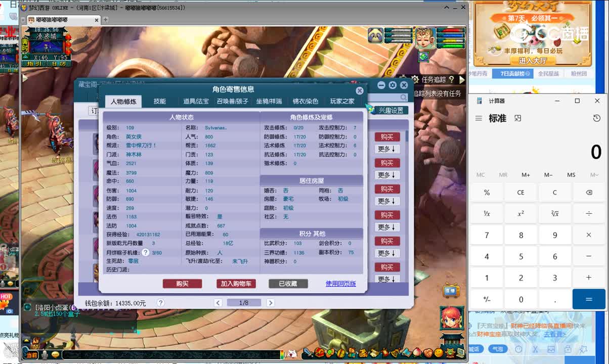Close the 角色寄售信息 dialog
609x364 pixels.
[x=360, y=90]
